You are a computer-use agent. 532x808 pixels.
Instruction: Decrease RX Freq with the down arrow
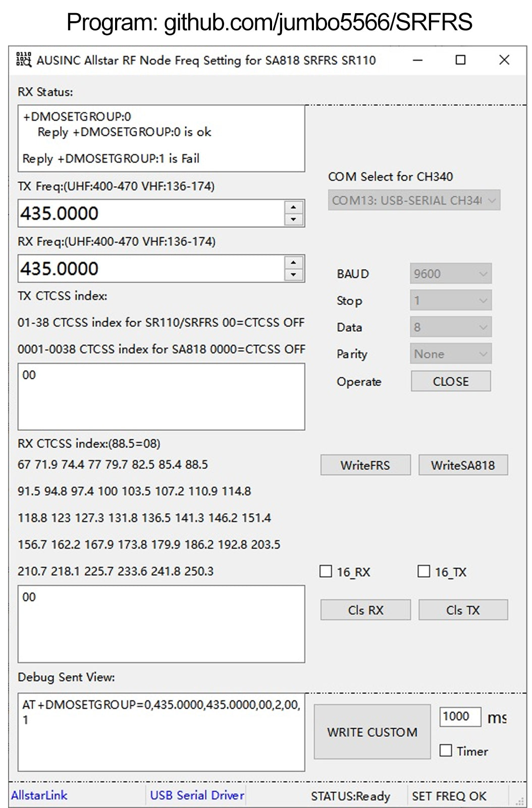tap(293, 275)
